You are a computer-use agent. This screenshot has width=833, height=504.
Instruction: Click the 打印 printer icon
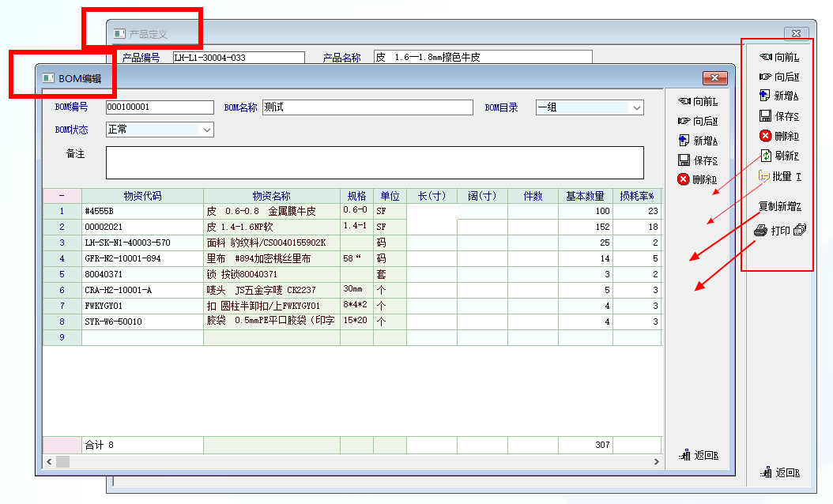point(760,231)
